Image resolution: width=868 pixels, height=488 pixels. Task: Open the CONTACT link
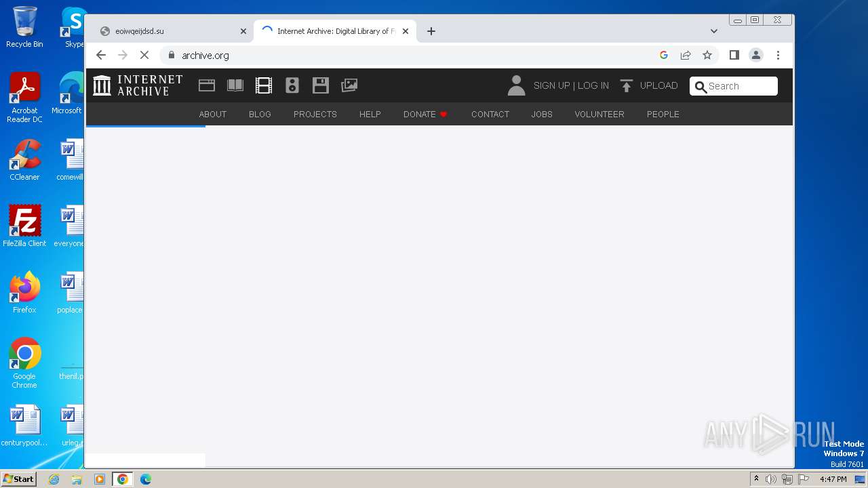(x=490, y=115)
